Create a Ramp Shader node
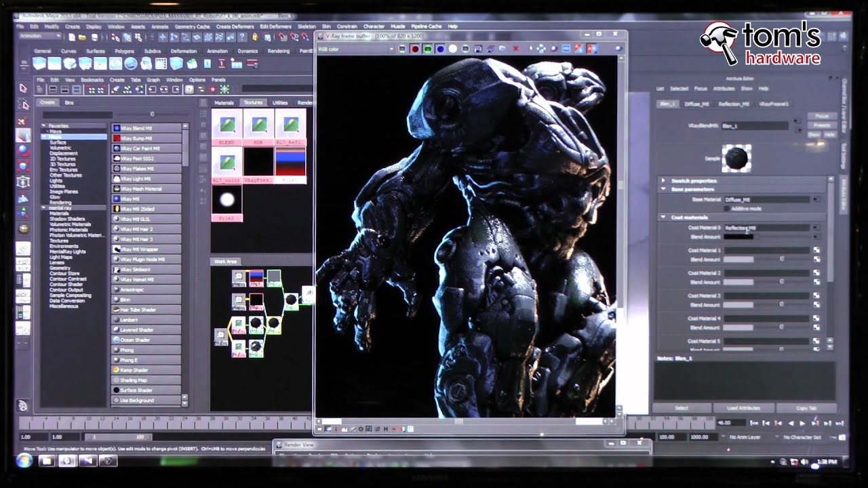Image resolution: width=868 pixels, height=488 pixels. [146, 370]
